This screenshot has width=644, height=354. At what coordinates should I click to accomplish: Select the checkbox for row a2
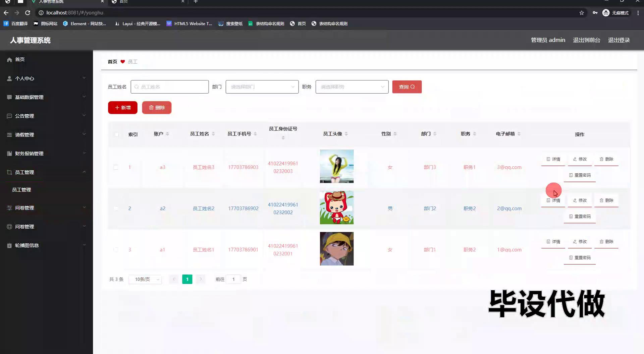[116, 209]
